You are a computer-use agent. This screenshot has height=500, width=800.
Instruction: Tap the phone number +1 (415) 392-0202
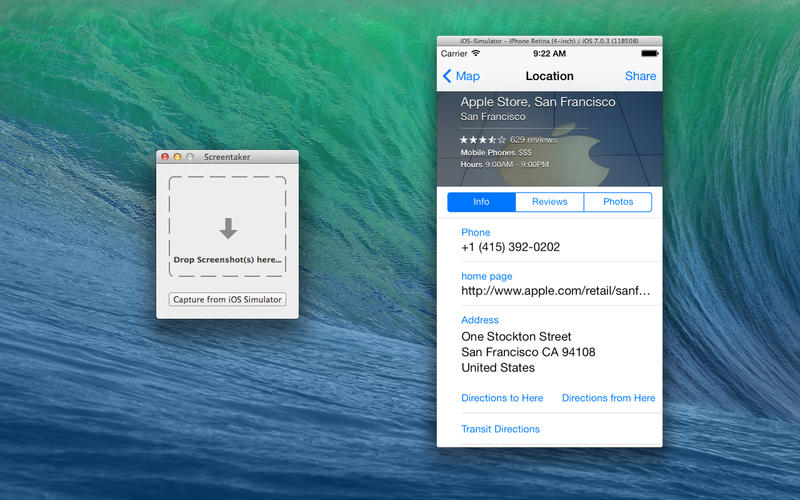pos(510,247)
